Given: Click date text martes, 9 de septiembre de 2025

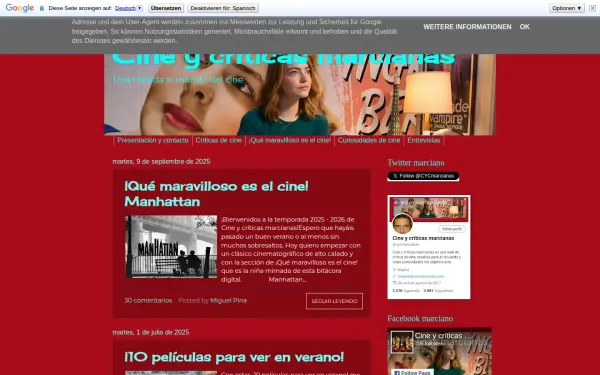Looking at the screenshot, I should (161, 161).
